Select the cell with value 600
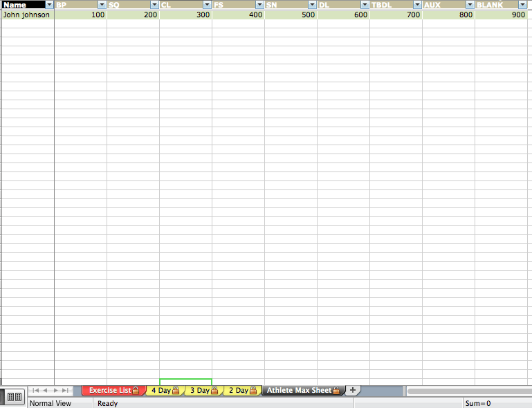The height and width of the screenshot is (408, 532). 343,15
